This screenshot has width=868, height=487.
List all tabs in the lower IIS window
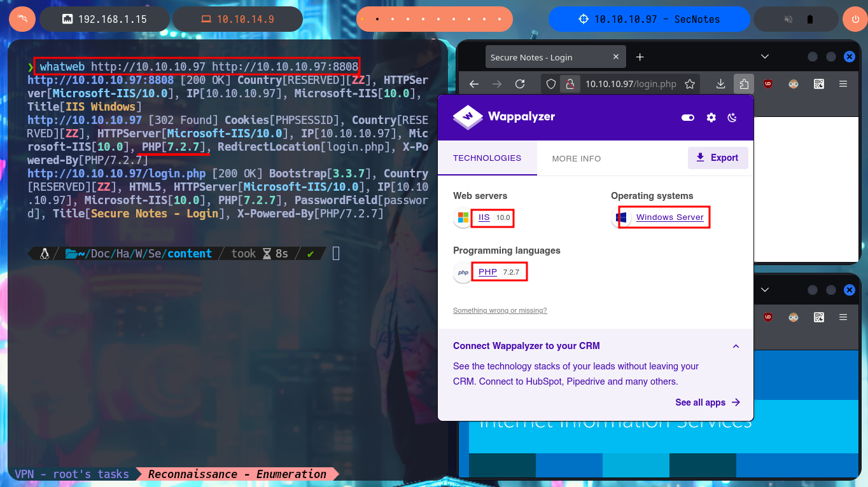pyautogui.click(x=765, y=289)
